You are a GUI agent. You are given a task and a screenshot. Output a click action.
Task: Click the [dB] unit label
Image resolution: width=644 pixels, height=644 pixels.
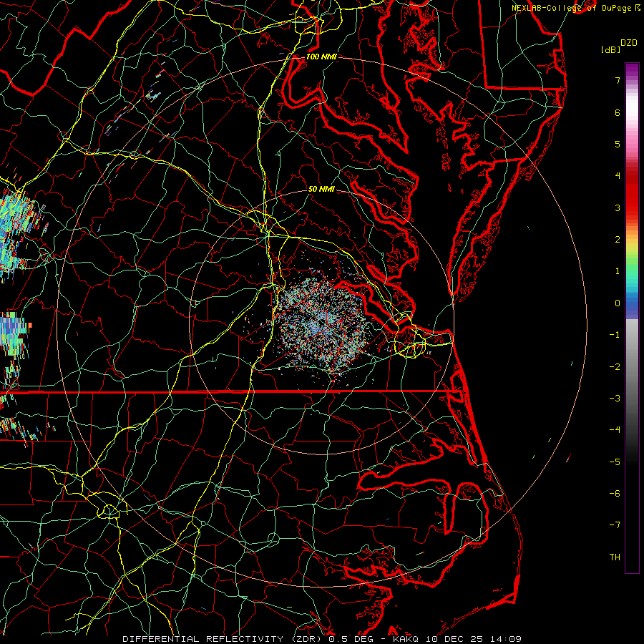(x=611, y=49)
